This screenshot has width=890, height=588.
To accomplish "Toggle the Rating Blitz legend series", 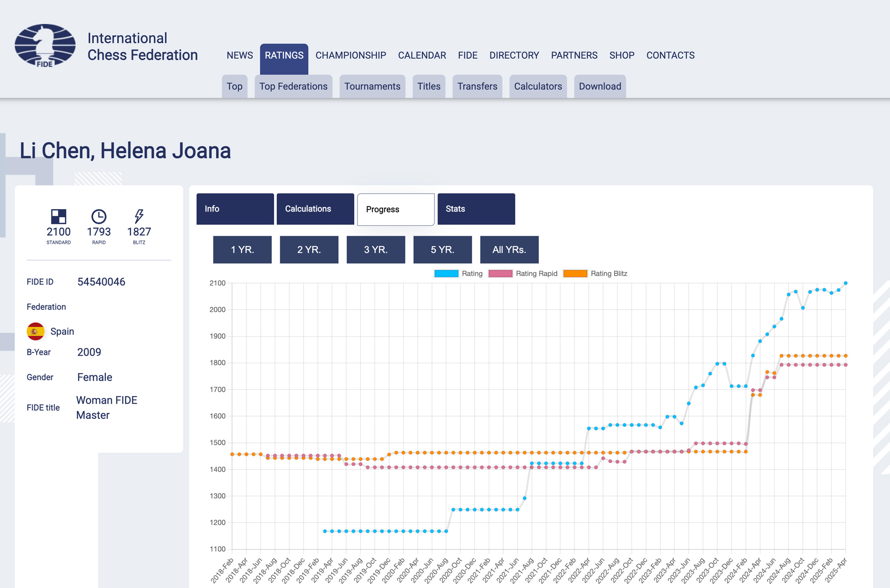I will [x=575, y=274].
